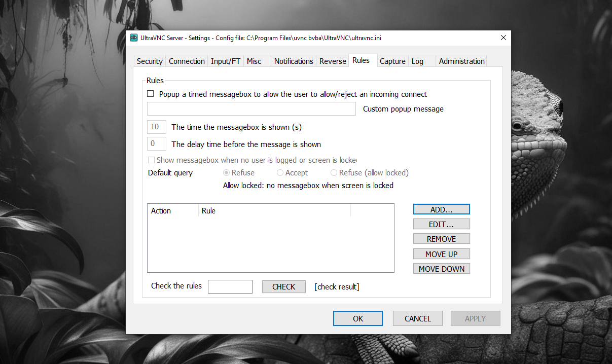
Task: Enable the timed messagebox popup checkbox
Action: [x=151, y=94]
